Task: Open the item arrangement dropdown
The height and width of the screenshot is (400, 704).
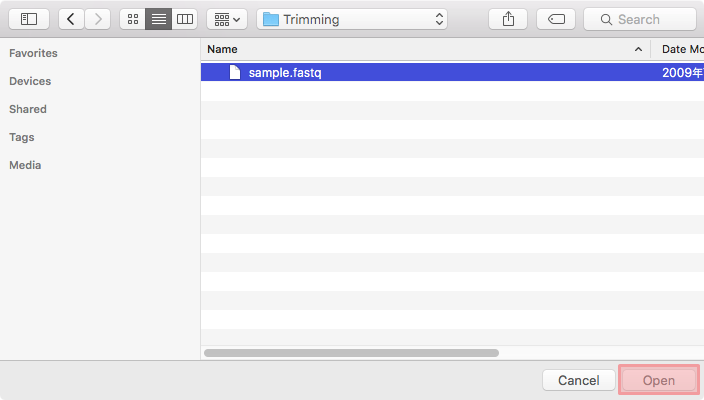Action: pos(227,19)
